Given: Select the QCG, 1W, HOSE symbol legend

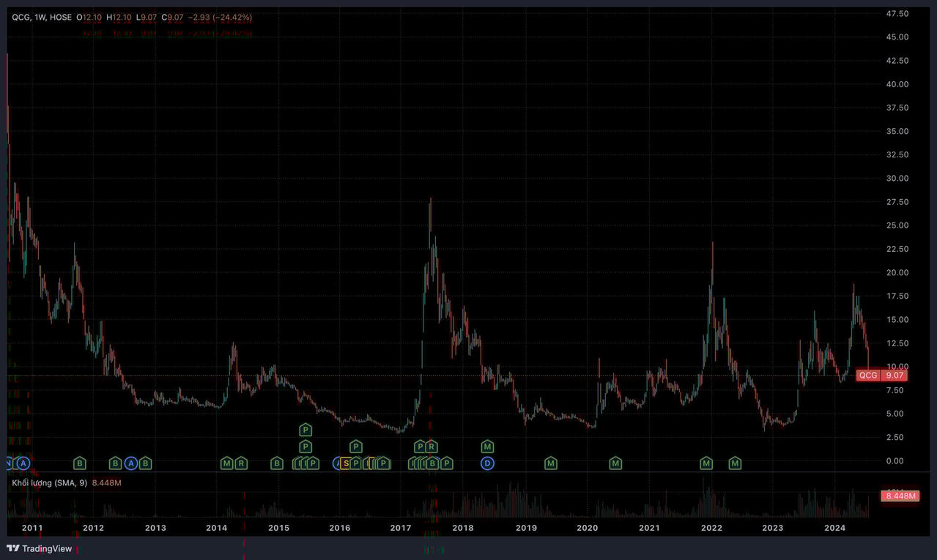Looking at the screenshot, I should tap(42, 17).
